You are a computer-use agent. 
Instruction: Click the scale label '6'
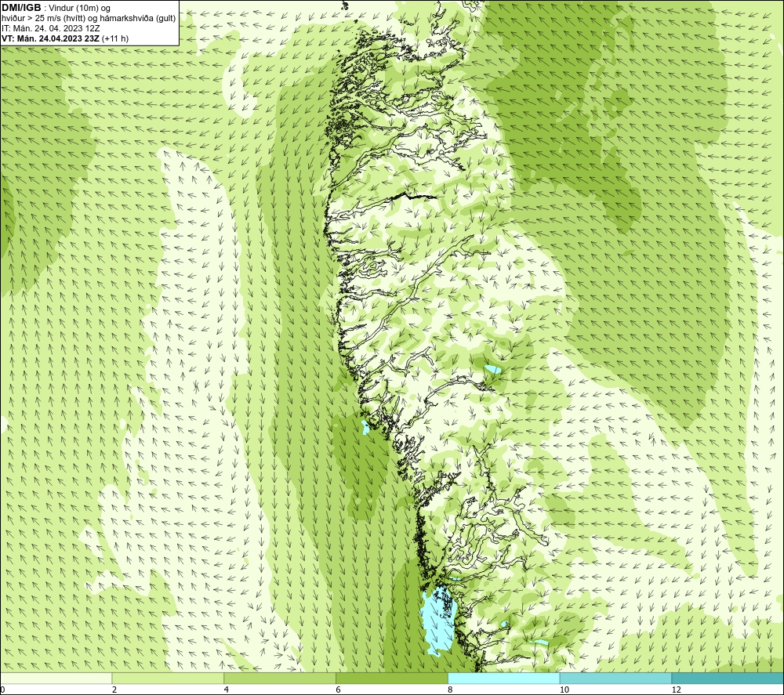339,690
